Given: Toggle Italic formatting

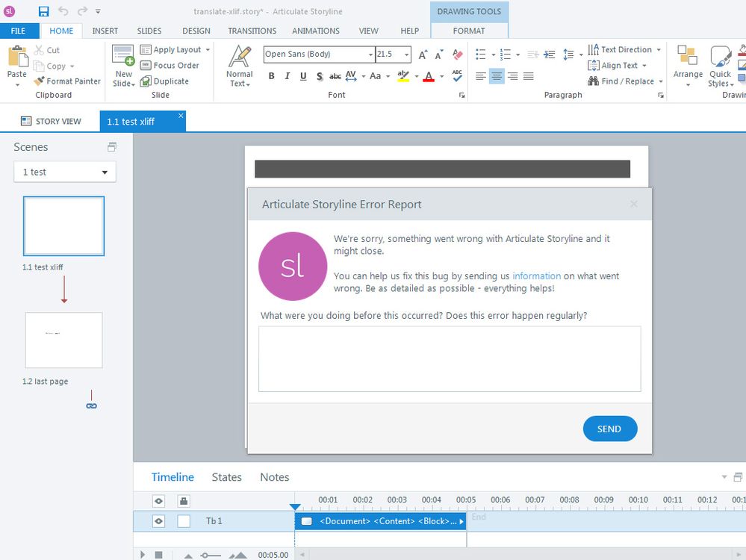Looking at the screenshot, I should coord(287,76).
